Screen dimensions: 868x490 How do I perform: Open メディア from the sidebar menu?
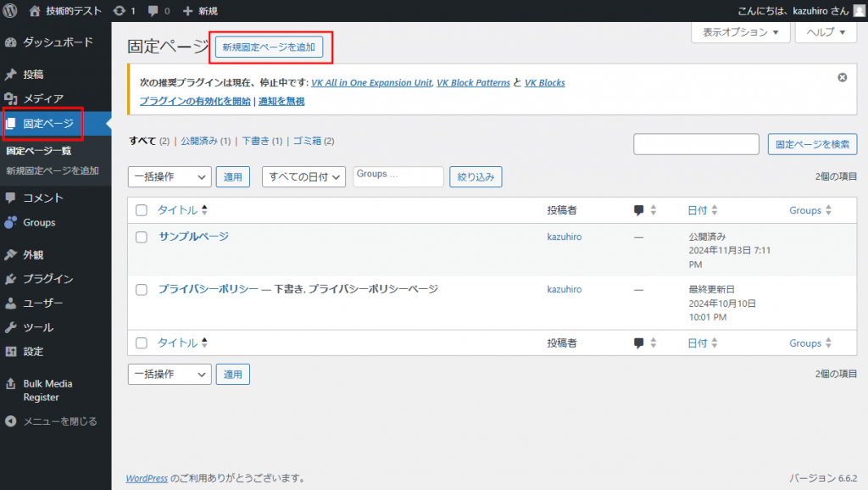pos(42,98)
